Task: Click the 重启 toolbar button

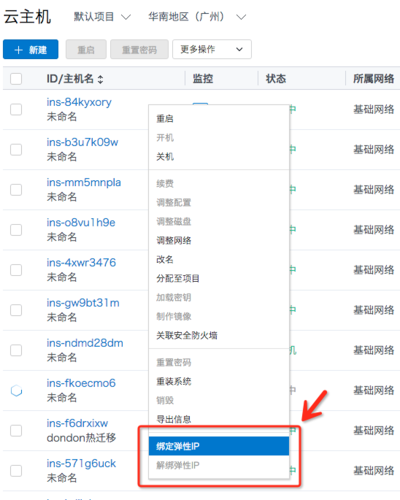Action: tap(86, 49)
